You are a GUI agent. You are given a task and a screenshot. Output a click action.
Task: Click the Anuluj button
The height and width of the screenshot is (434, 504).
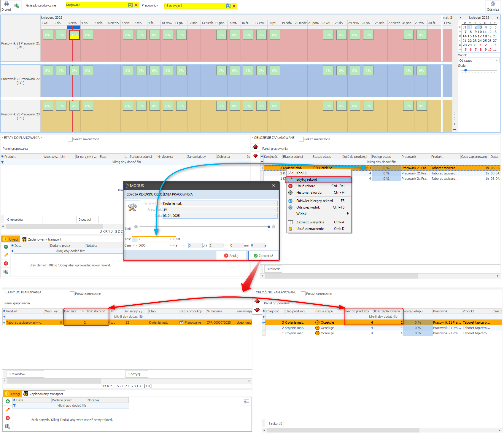231,256
